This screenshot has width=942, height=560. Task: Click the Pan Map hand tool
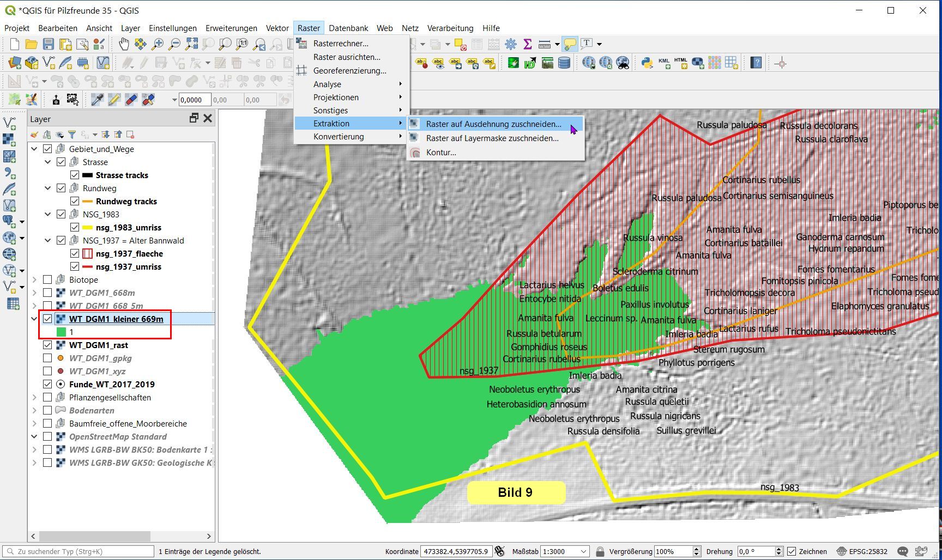pyautogui.click(x=124, y=44)
